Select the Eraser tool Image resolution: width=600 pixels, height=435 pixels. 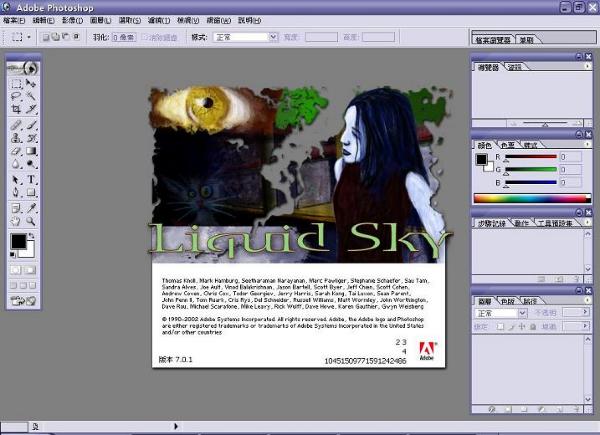16,151
